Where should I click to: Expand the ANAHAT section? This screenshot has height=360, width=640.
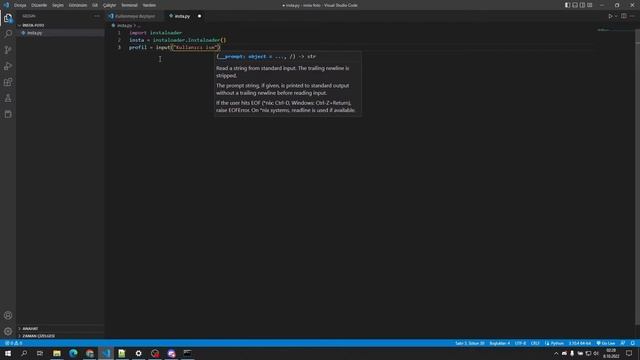(x=60, y=328)
